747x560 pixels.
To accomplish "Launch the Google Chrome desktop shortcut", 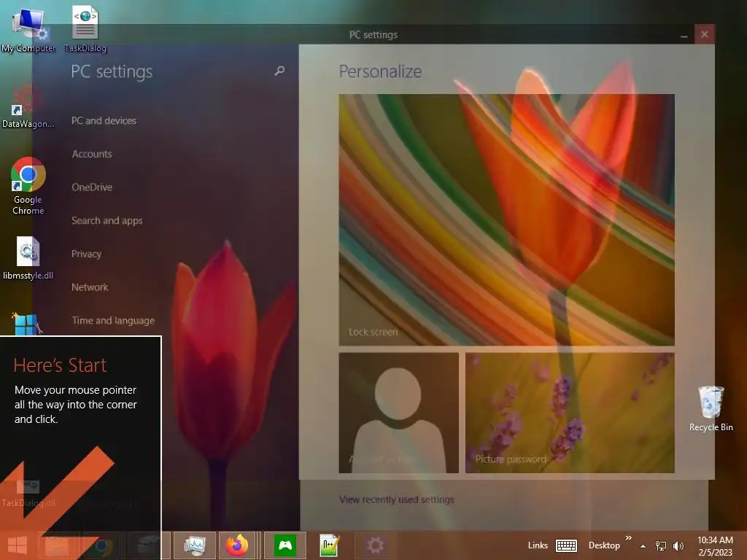I will point(28,186).
